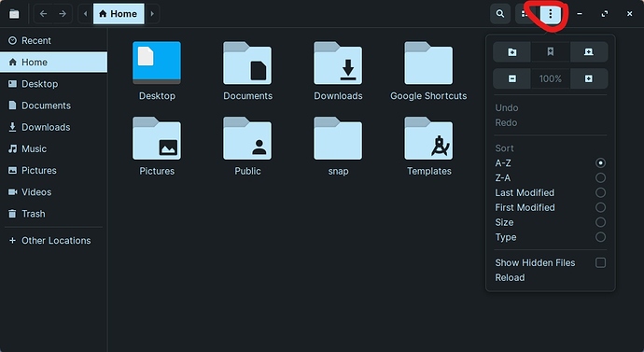Open Pictures in the sidebar
Image resolution: width=644 pixels, height=352 pixels.
(x=53, y=171)
